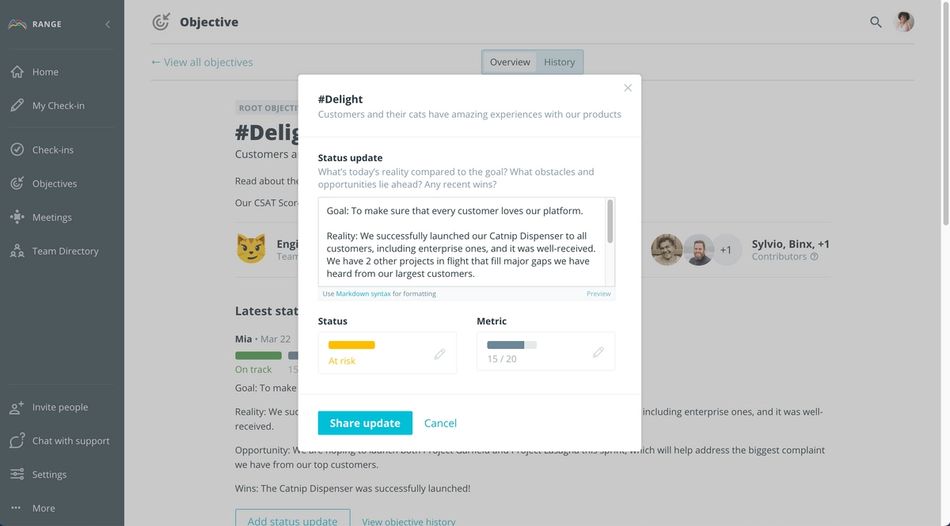Click the search magnifier icon
The width and height of the screenshot is (950, 526).
875,22
